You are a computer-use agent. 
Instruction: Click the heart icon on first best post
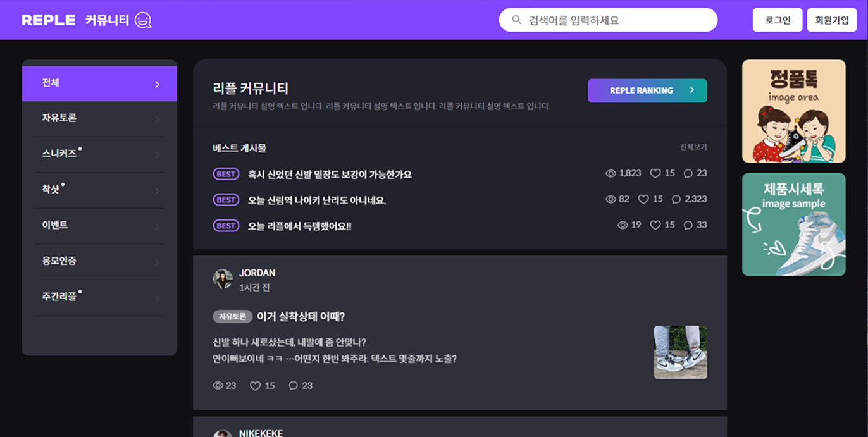pyautogui.click(x=655, y=173)
